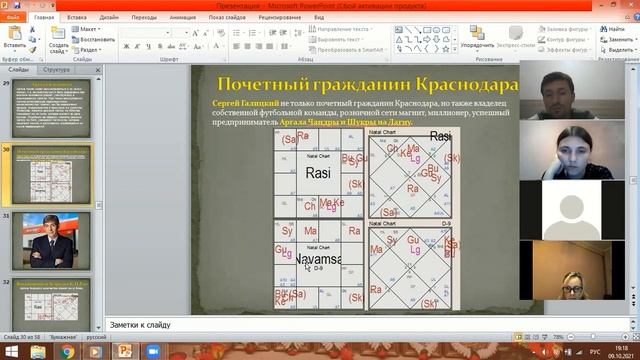This screenshot has width=640, height=360.
Task: Click the Format Painter brush icon
Action: [33, 49]
